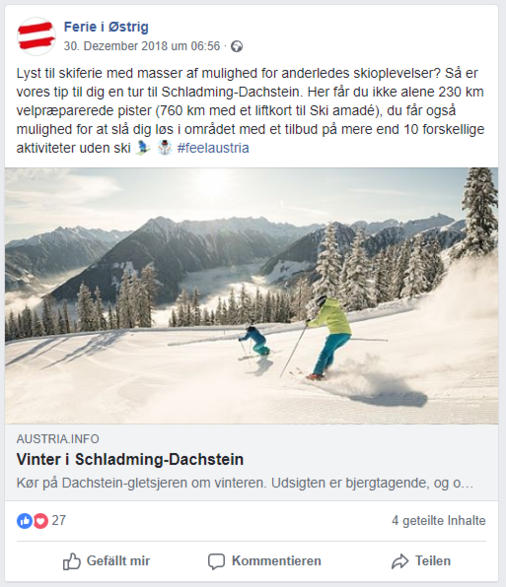View the 27 reactions count
Image resolution: width=506 pixels, height=587 pixels.
[59, 520]
